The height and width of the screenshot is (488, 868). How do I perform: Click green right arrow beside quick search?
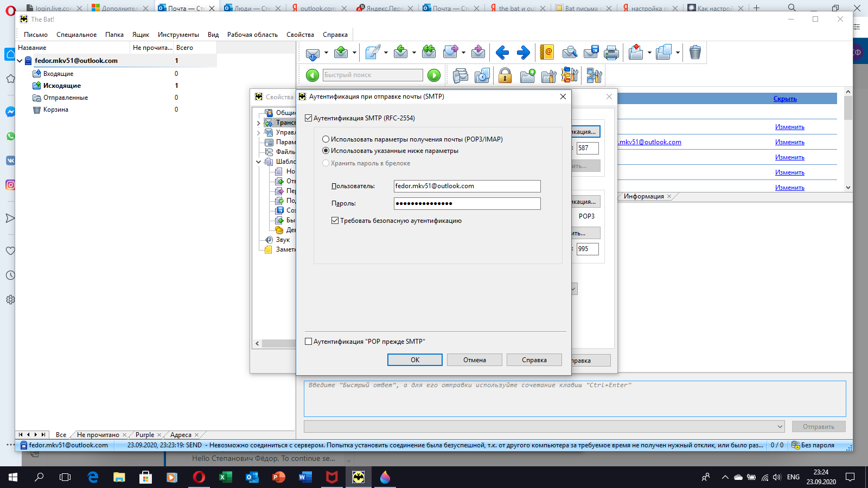434,75
